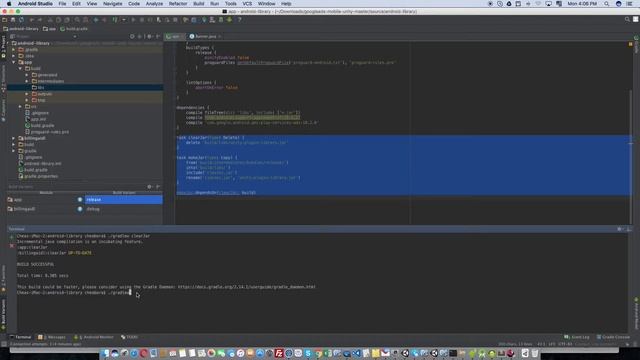
Task: Hide the Build Variants panel
Action: tap(158, 187)
